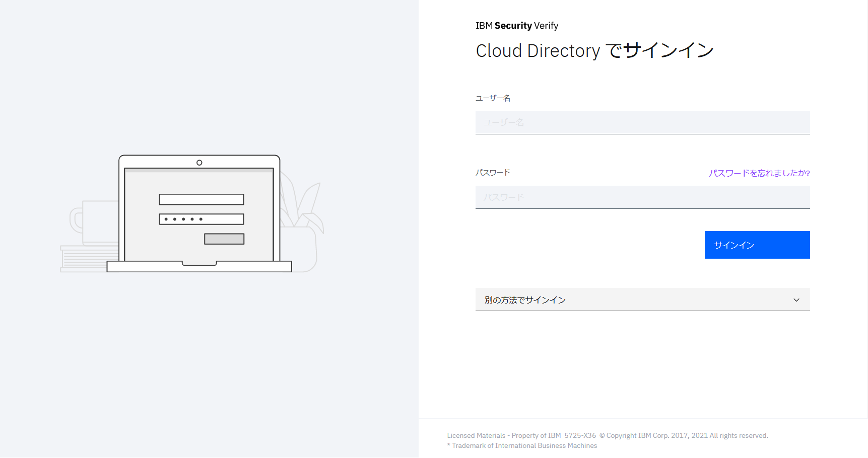868x458 pixels.
Task: Click the Trademark of International Business Machines text
Action: [522, 446]
